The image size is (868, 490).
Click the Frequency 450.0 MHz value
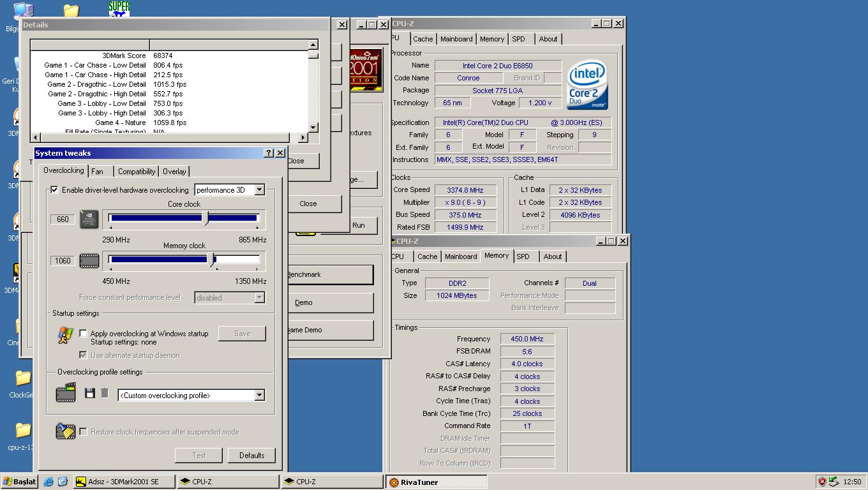pos(527,339)
